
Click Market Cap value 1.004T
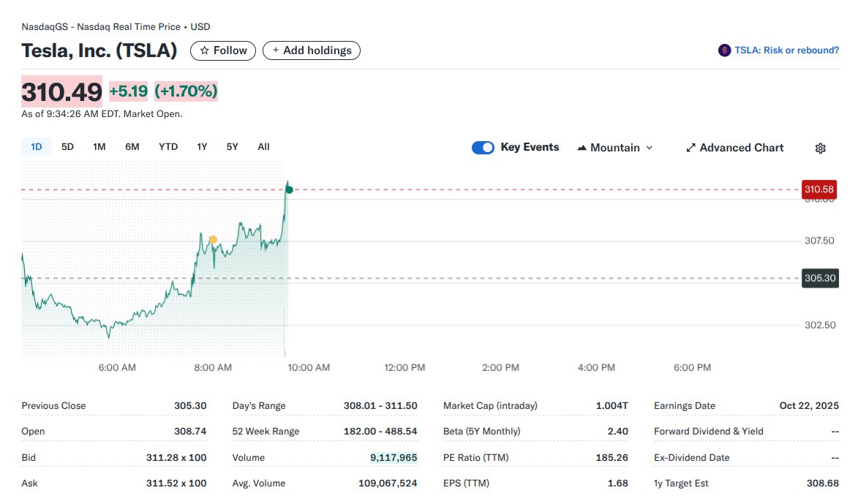[x=611, y=405]
